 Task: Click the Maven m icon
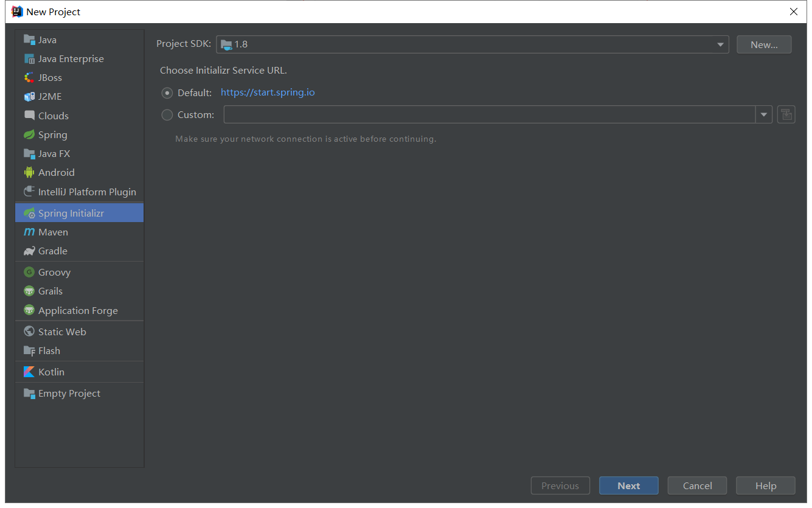(x=29, y=232)
